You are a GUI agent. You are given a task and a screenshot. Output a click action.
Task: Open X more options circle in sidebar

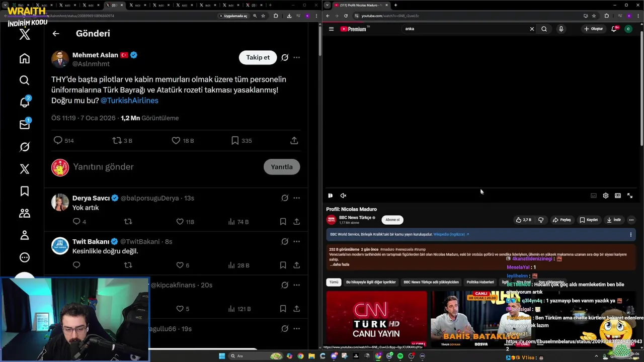point(24,257)
